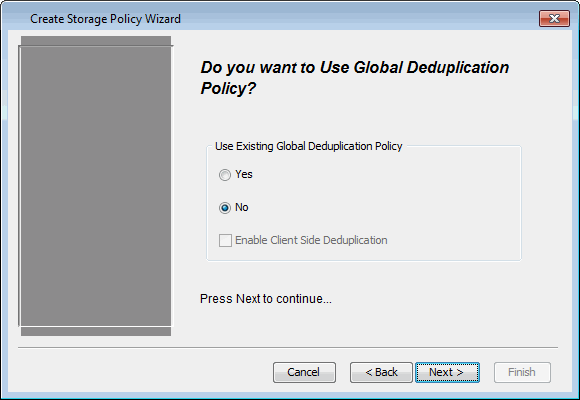Click the Yes option label text
Image resolution: width=580 pixels, height=400 pixels.
pos(244,174)
